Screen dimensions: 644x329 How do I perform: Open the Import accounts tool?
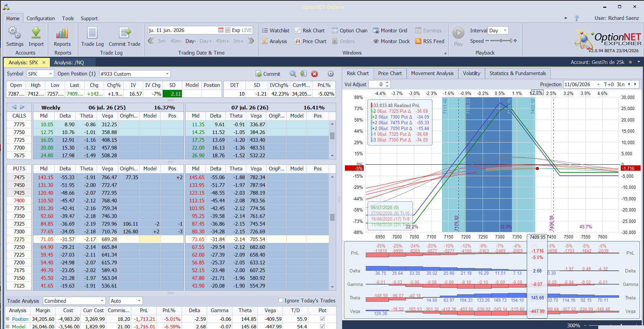(36, 37)
